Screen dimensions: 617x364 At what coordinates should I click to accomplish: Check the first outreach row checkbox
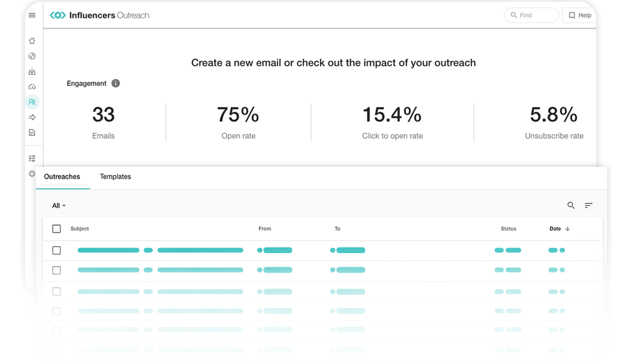(x=56, y=250)
